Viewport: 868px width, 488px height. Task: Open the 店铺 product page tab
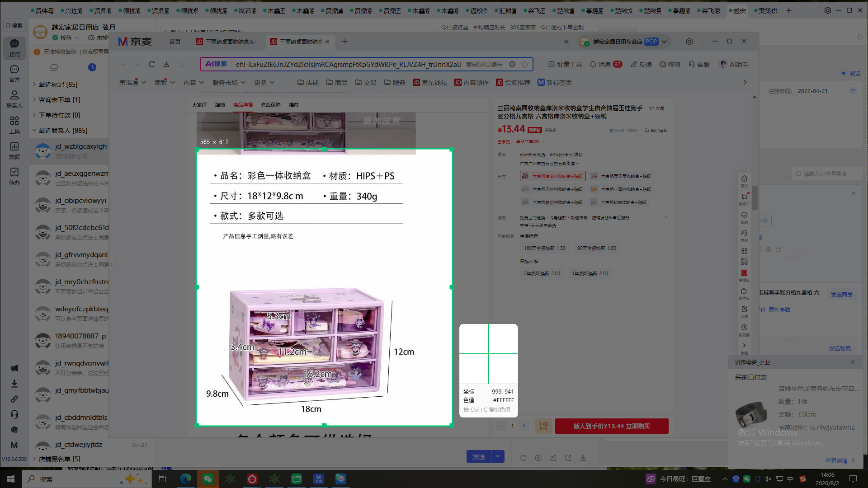pyautogui.click(x=220, y=105)
